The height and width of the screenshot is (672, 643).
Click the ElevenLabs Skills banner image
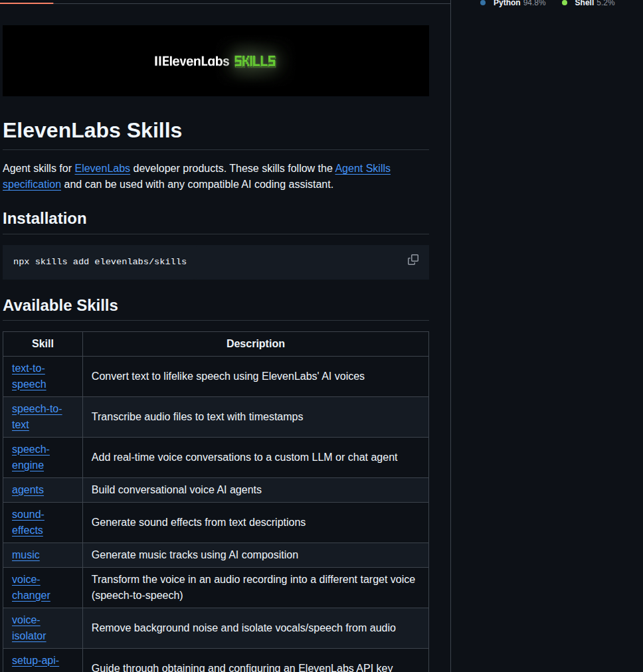click(216, 61)
